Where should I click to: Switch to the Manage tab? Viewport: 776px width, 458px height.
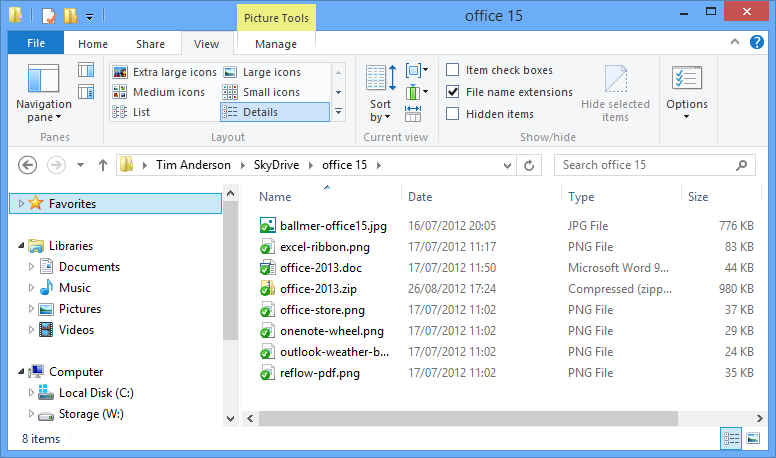(x=276, y=44)
